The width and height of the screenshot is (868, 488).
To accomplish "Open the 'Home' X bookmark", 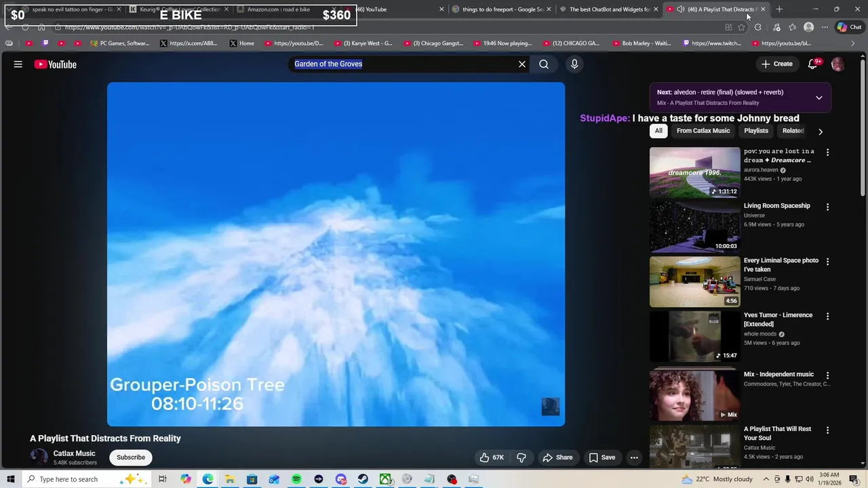I will (x=242, y=43).
